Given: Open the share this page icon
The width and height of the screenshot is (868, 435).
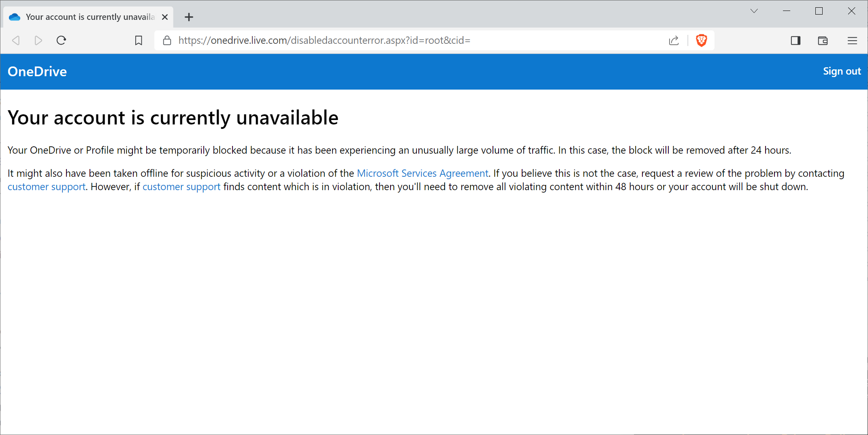Looking at the screenshot, I should 674,41.
